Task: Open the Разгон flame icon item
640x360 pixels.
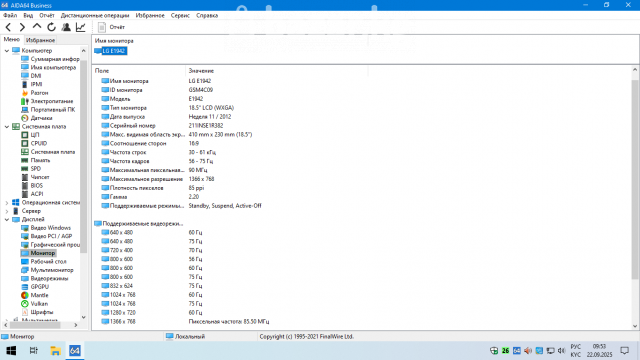Action: [35, 93]
